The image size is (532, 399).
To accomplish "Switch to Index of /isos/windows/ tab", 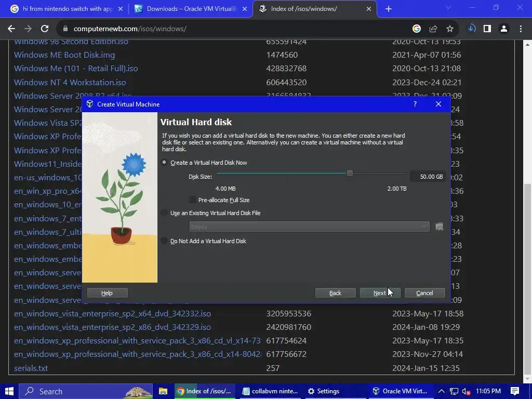I will tap(314, 9).
